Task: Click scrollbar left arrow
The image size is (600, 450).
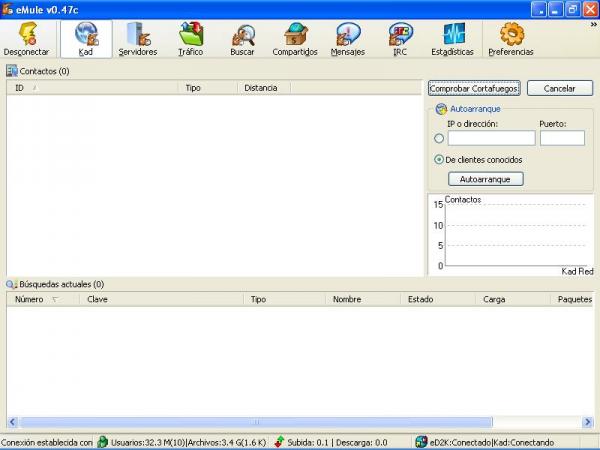Action: tap(12, 422)
